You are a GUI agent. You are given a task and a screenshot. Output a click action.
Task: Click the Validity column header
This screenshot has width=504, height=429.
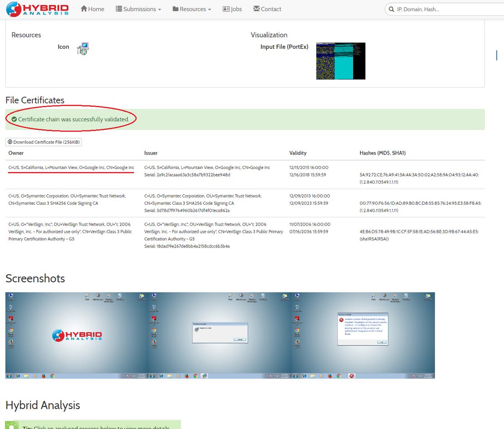[298, 153]
